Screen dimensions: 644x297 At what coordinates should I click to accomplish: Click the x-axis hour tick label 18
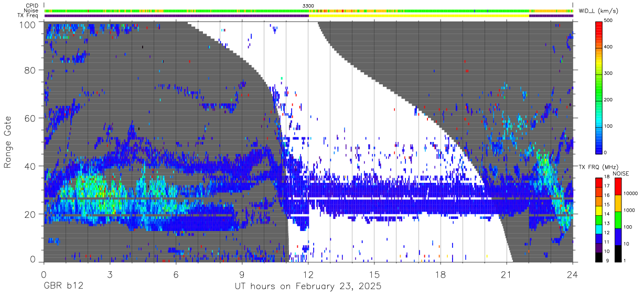click(x=441, y=274)
